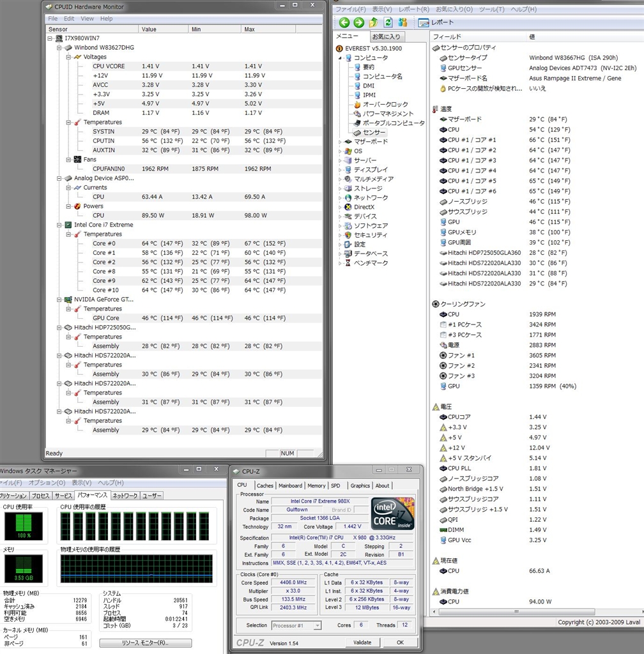Click the green back arrow in EVEREST toolbar
Viewport: 644px width, 654px height.
coord(344,22)
